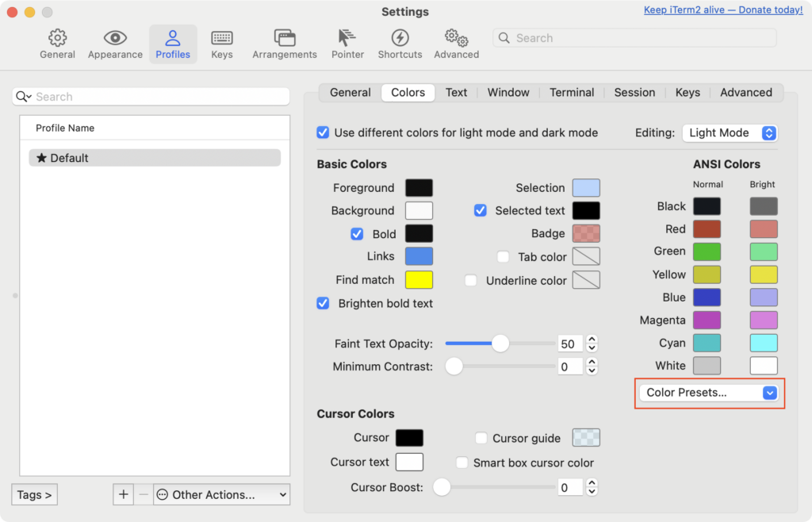Click the Cursor Boost stepper arrows
The height and width of the screenshot is (522, 812).
pos(592,487)
